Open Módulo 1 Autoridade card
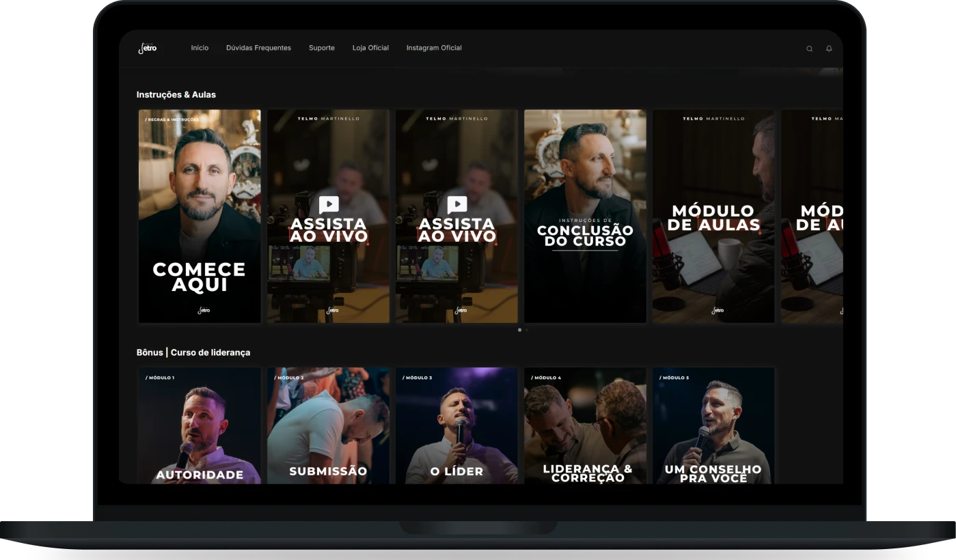Viewport: 956px width, 560px height. tap(200, 425)
